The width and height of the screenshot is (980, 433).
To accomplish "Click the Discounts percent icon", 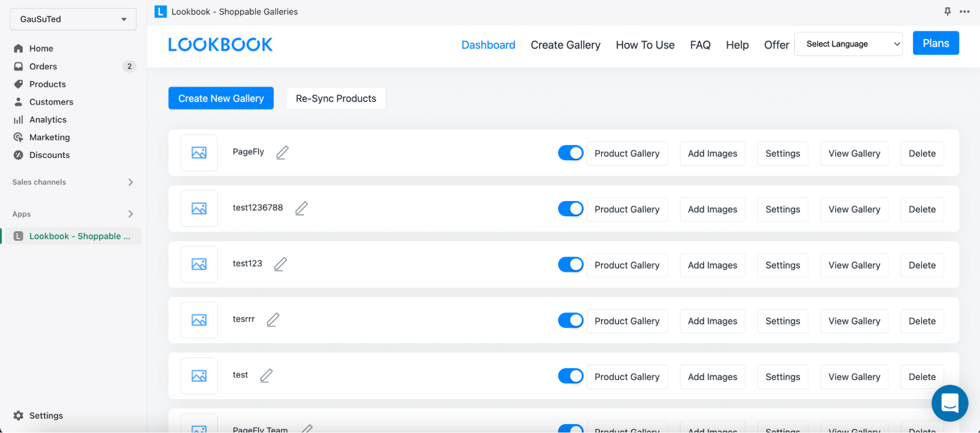I will 19,155.
